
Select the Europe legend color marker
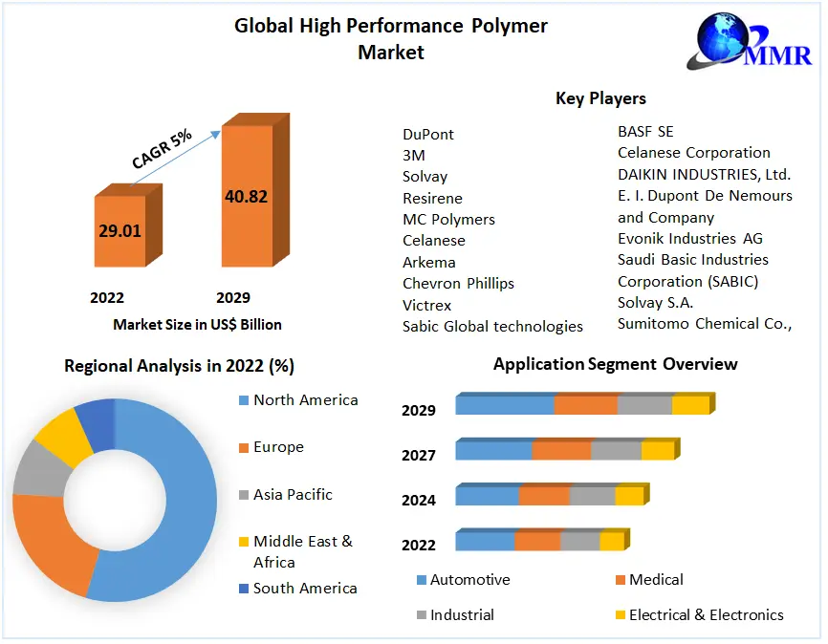point(243,447)
